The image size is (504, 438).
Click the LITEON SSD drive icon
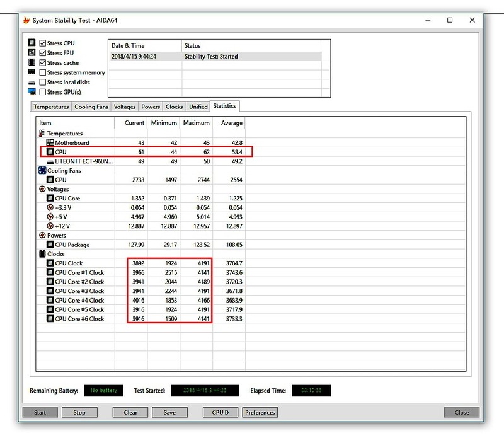tap(50, 161)
